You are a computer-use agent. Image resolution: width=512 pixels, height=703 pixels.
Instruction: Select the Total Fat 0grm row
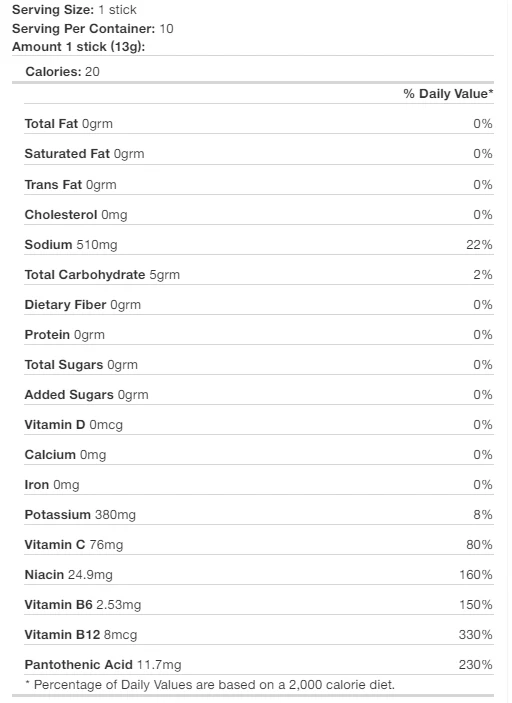tap(259, 124)
